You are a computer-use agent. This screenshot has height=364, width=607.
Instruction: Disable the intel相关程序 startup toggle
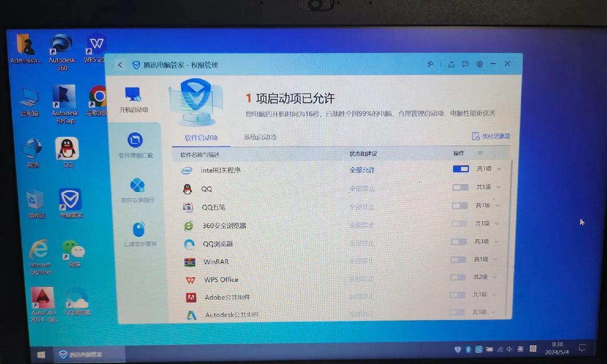click(461, 169)
